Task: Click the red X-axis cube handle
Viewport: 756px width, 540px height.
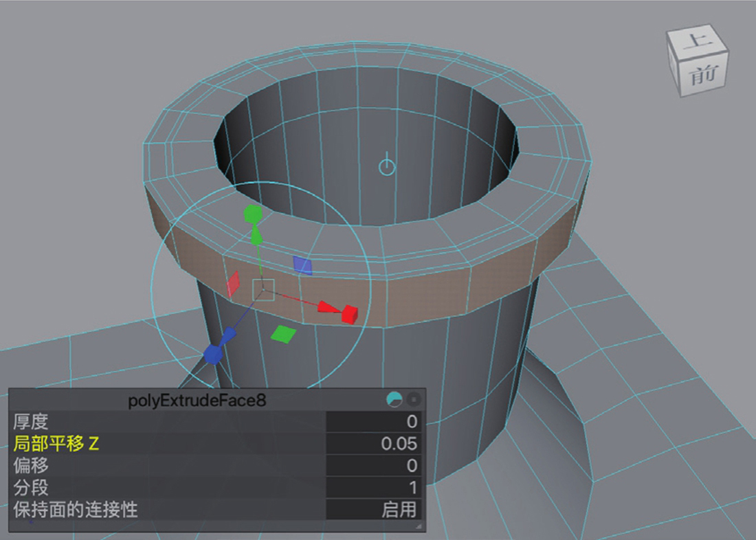Action: [x=349, y=314]
